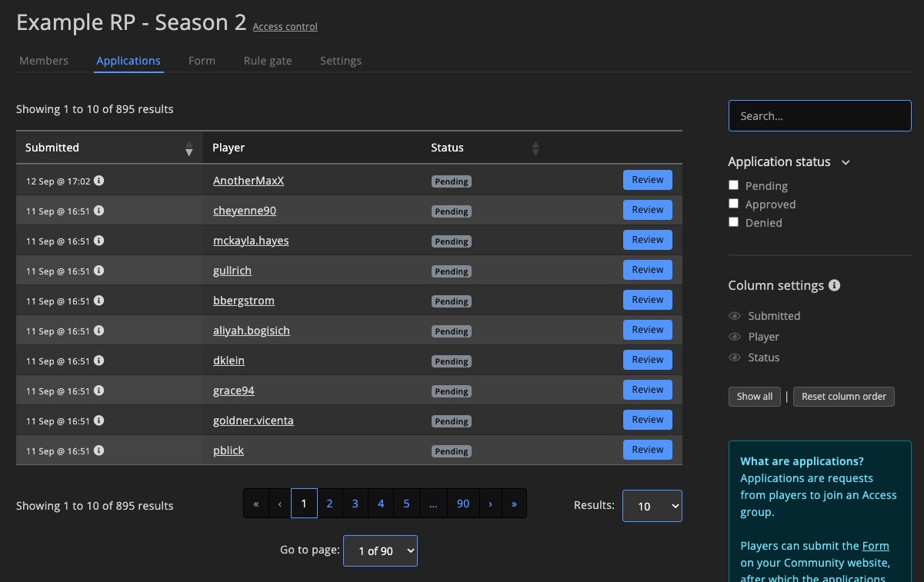Check the Approved status filter

click(x=734, y=204)
